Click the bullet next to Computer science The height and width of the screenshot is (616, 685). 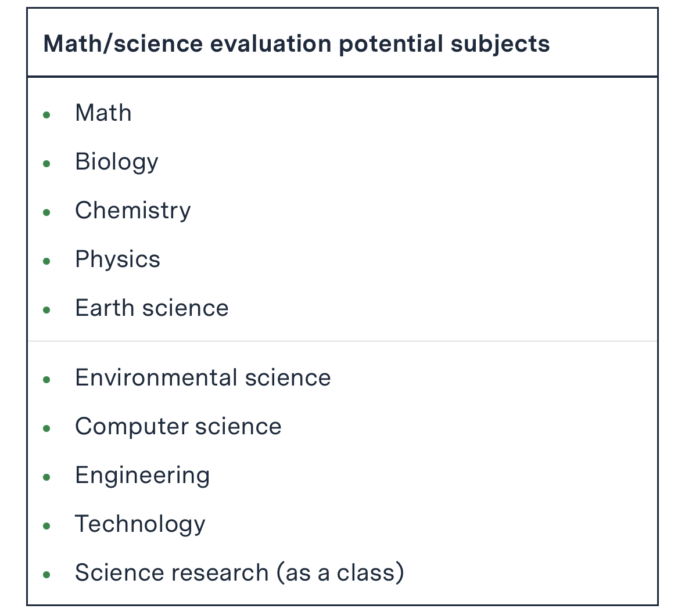[47, 429]
